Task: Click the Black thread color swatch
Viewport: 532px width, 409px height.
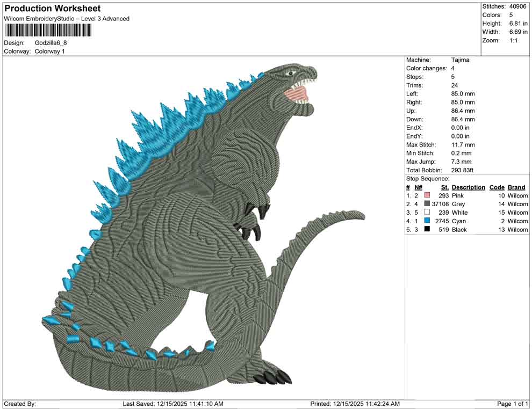Action: (427, 229)
